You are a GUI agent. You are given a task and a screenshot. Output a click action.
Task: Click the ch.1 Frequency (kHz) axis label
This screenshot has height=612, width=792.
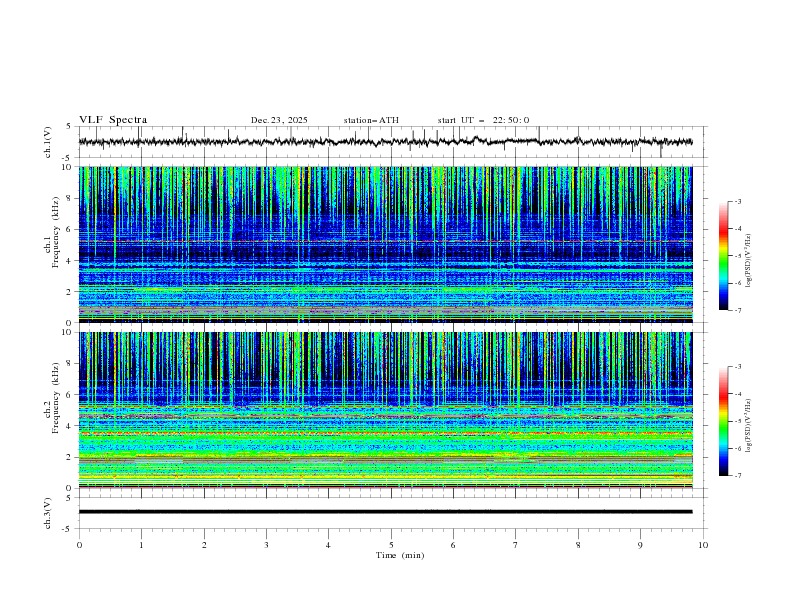click(x=53, y=244)
